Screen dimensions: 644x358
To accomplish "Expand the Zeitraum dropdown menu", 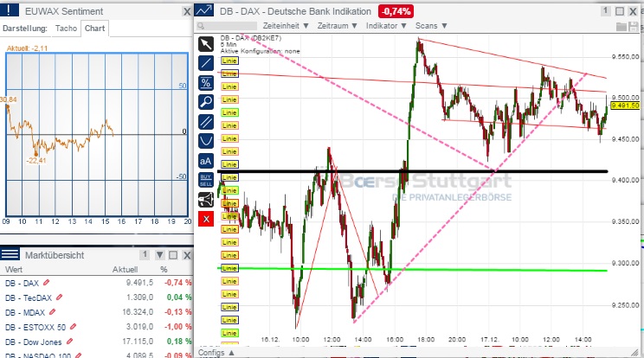I will [x=313, y=26].
